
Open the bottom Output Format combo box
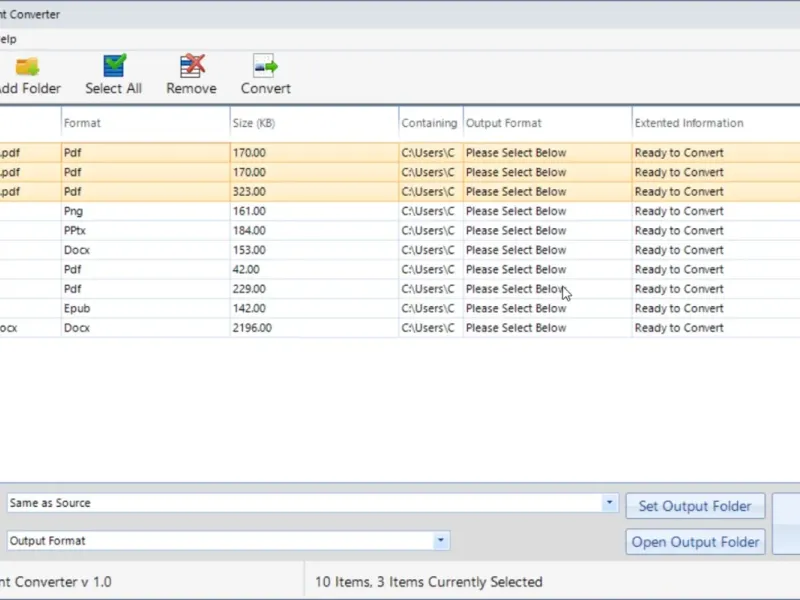[440, 541]
